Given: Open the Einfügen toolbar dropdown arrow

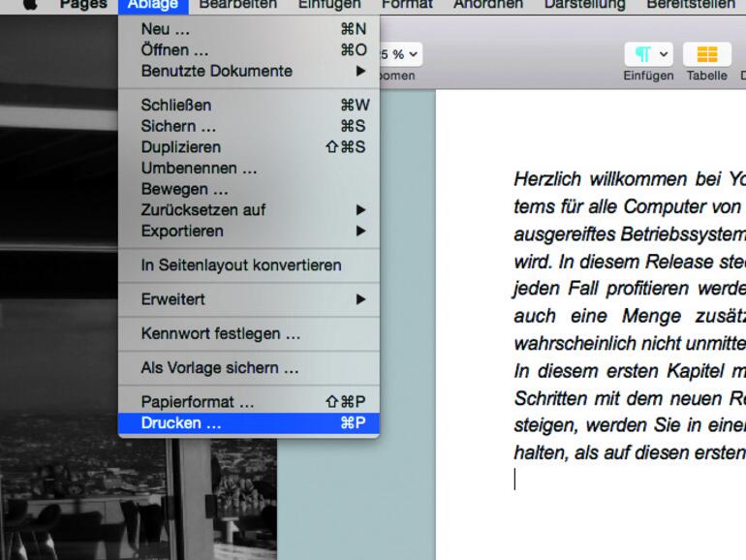Looking at the screenshot, I should (x=664, y=54).
